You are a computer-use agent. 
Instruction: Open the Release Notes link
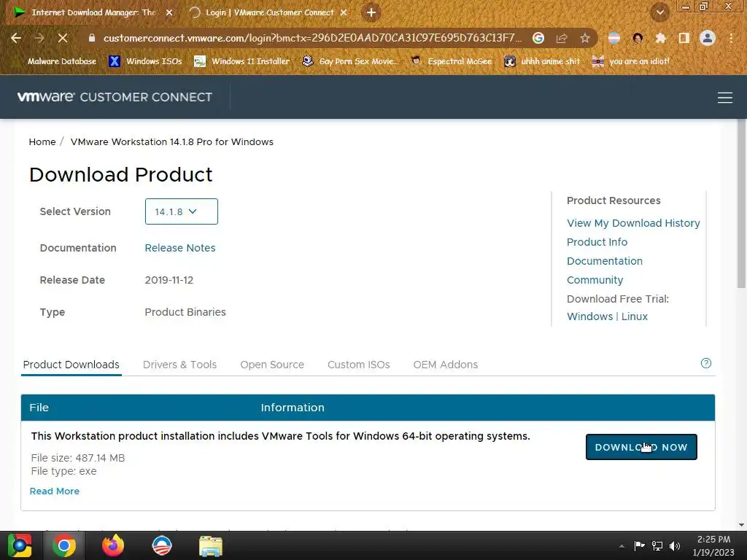click(x=180, y=248)
